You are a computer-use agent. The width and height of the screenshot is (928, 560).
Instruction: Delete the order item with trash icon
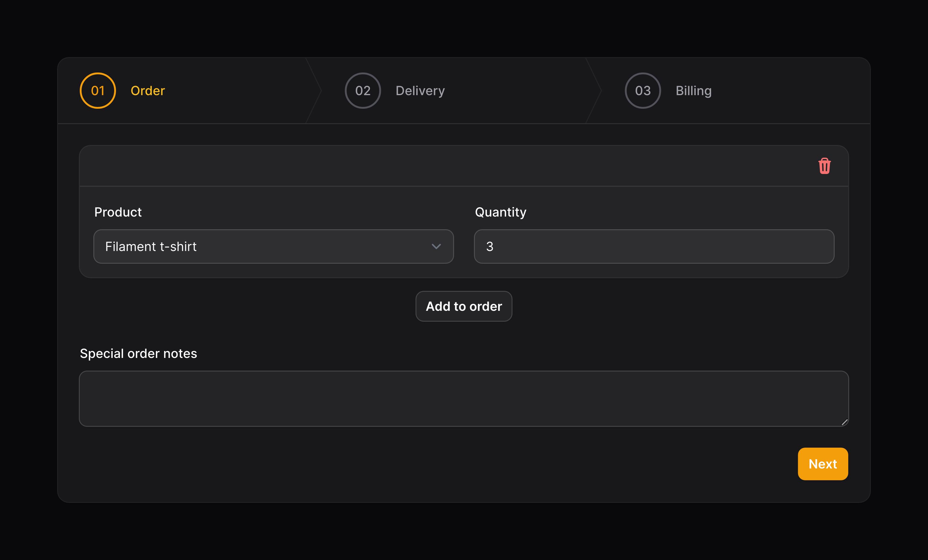coord(824,166)
